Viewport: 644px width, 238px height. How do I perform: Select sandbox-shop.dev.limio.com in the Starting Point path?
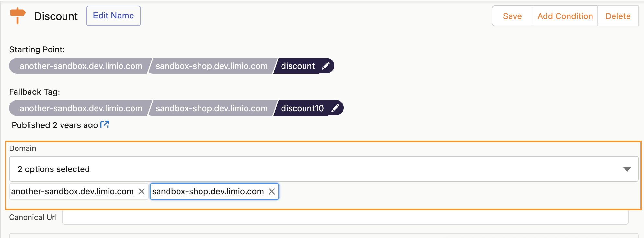[x=212, y=66]
